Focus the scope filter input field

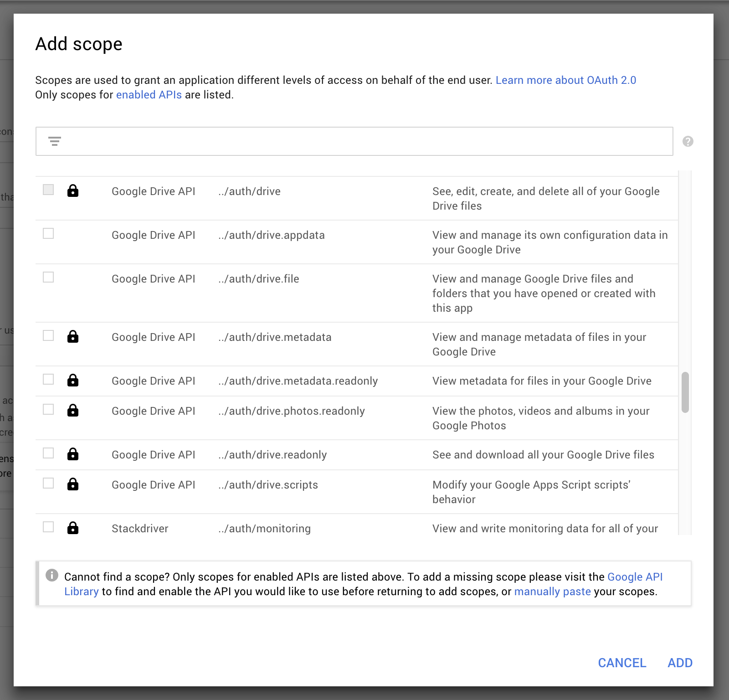(354, 141)
